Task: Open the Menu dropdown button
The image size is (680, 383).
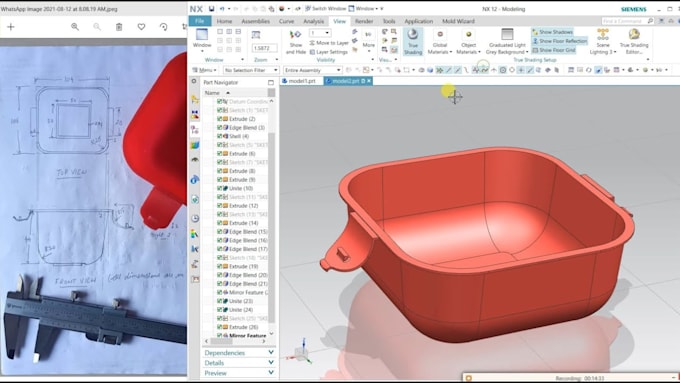Action: (x=205, y=70)
